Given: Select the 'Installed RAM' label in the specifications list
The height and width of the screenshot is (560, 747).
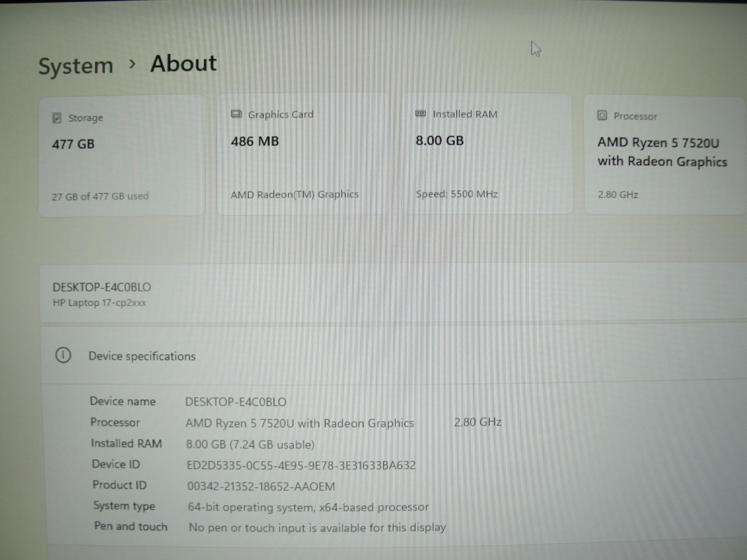Looking at the screenshot, I should 127,443.
